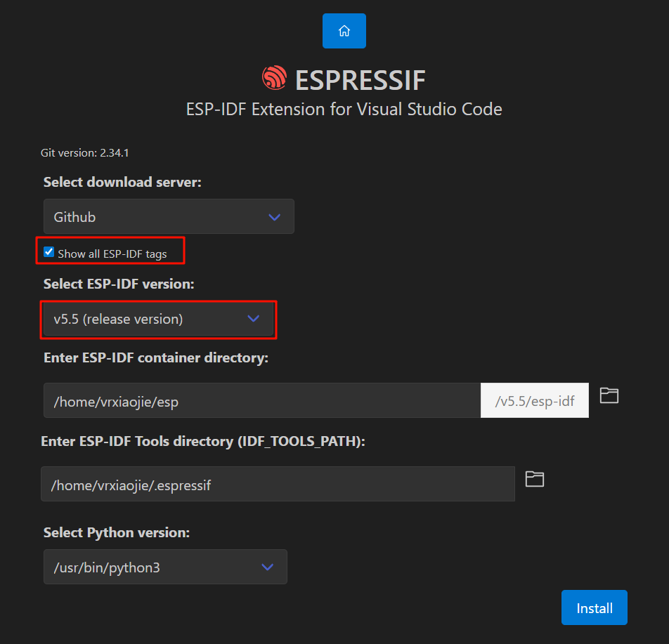The width and height of the screenshot is (669, 644).
Task: Open the Github download server dropdown
Action: click(x=169, y=217)
